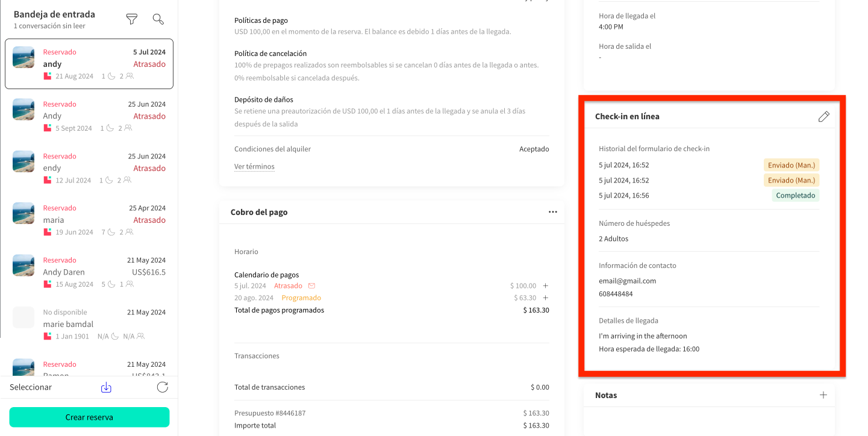Click the Crear reserva button
Image resolution: width=868 pixels, height=436 pixels.
pos(89,417)
